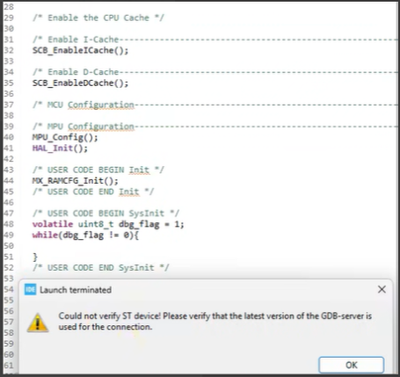Click the IDE icon in dialog title

[30, 289]
